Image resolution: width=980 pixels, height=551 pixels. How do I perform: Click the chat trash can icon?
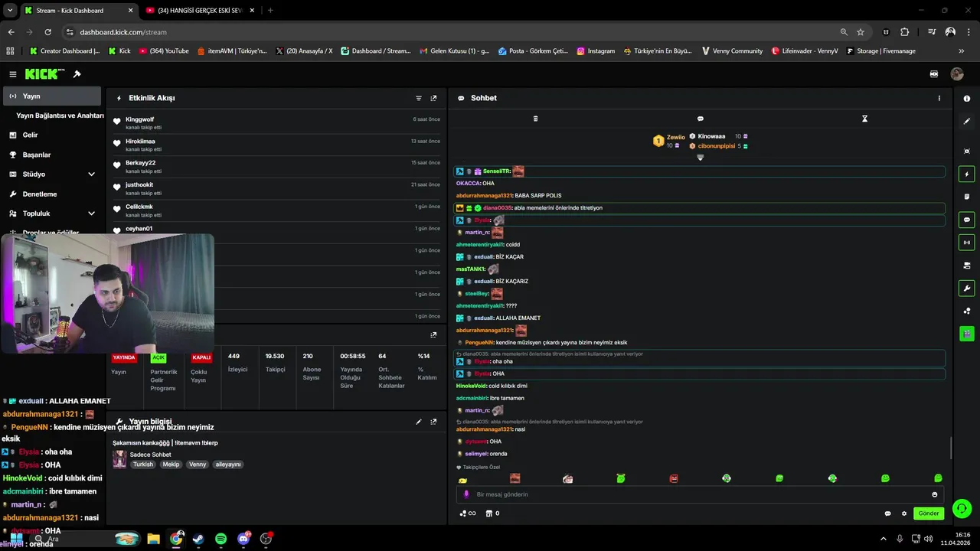click(535, 119)
